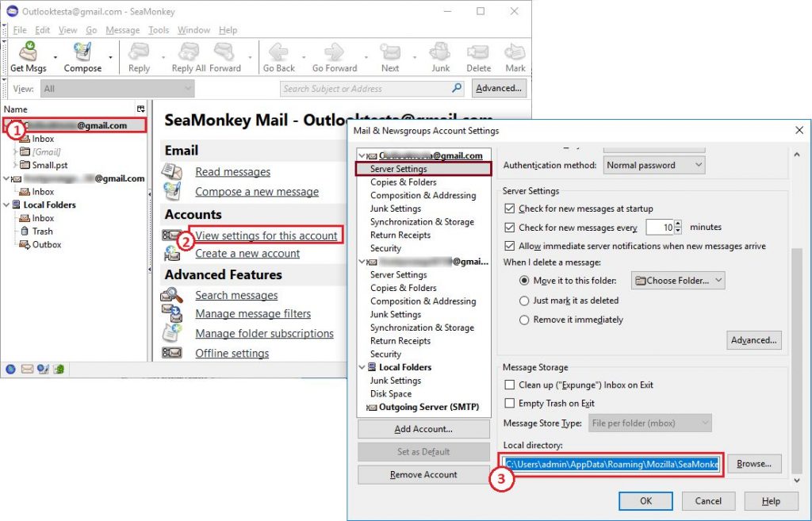Open the Choose Folder dropdown
The width and height of the screenshot is (812, 521).
[x=678, y=280]
